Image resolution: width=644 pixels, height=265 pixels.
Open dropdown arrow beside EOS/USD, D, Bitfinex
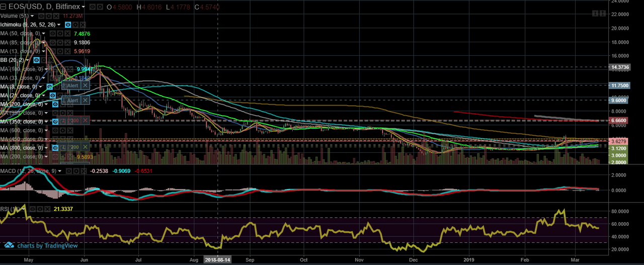click(83, 7)
